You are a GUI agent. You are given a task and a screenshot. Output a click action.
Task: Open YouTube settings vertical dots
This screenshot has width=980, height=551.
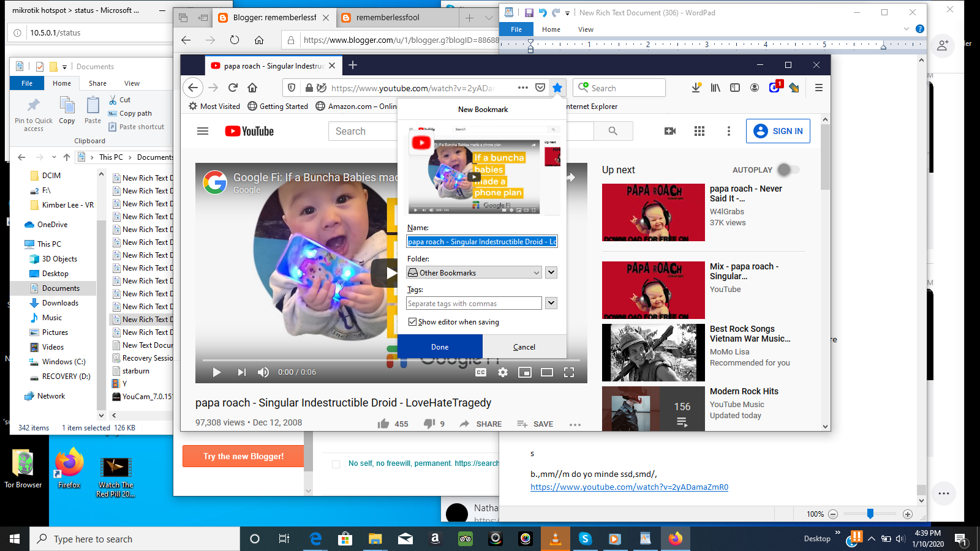point(728,131)
